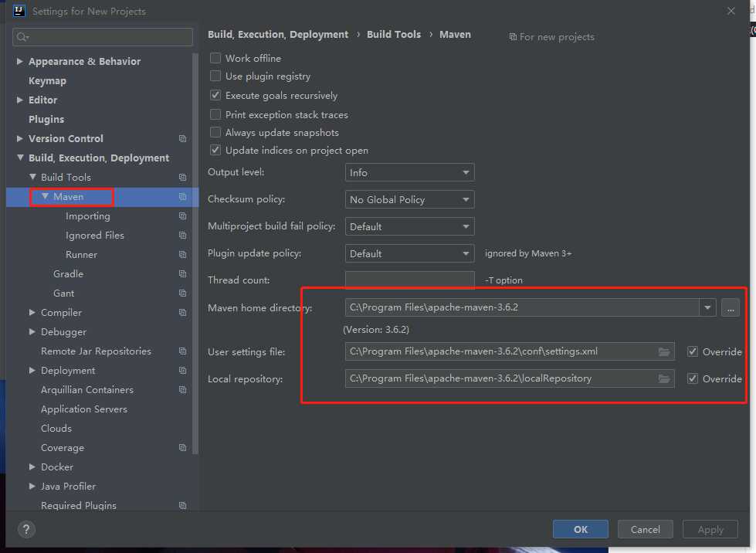Enable Use plugin registry checkbox

(215, 76)
